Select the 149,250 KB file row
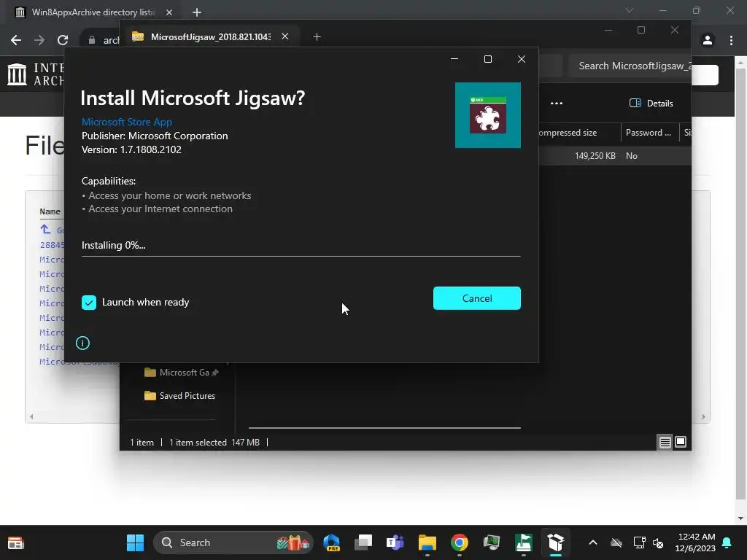Screen dimensions: 747x560 click(x=614, y=156)
